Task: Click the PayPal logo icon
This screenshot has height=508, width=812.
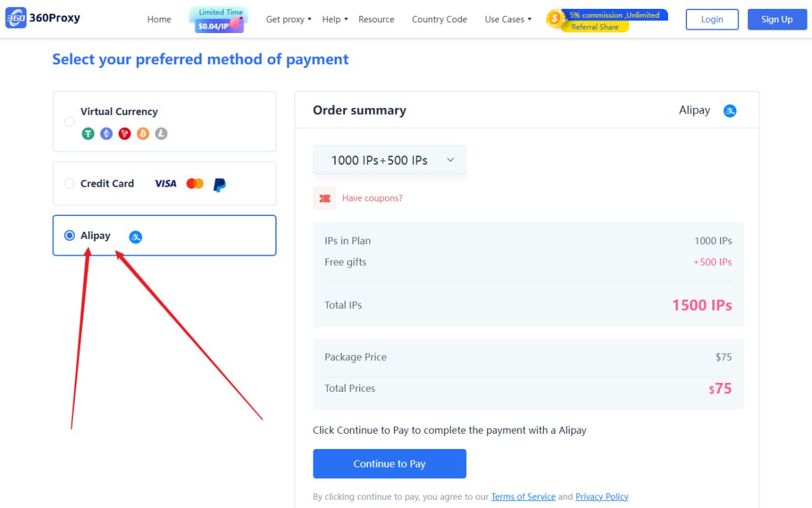Action: tap(219, 184)
